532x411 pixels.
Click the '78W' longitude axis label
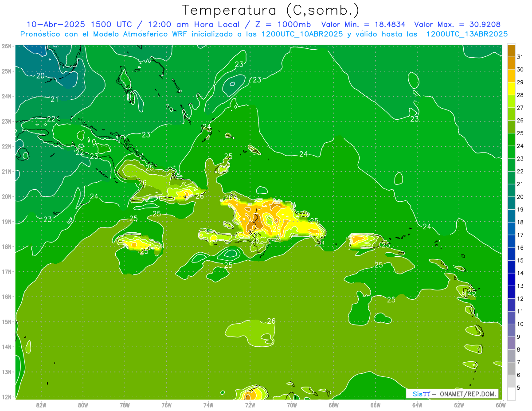coord(125,404)
